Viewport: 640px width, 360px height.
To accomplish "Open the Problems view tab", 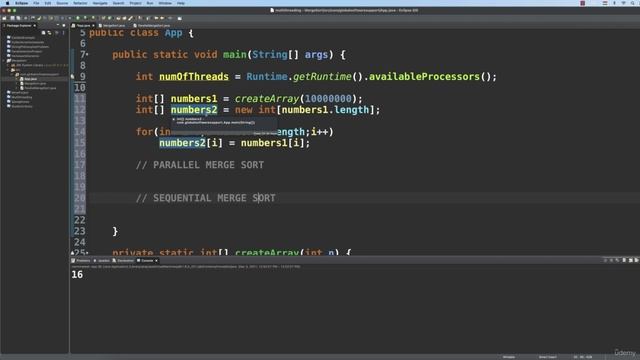I will pyautogui.click(x=81, y=260).
